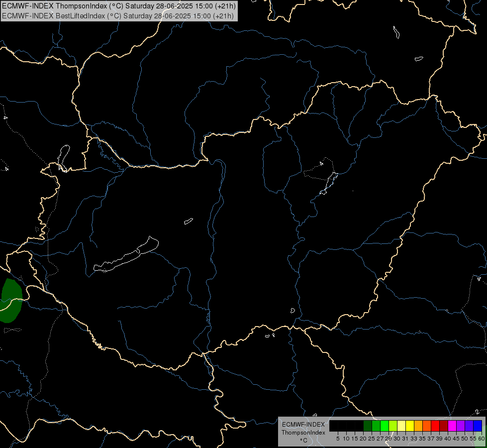Click legend tick value 50
Screen dimensions: 487x448
464,439
